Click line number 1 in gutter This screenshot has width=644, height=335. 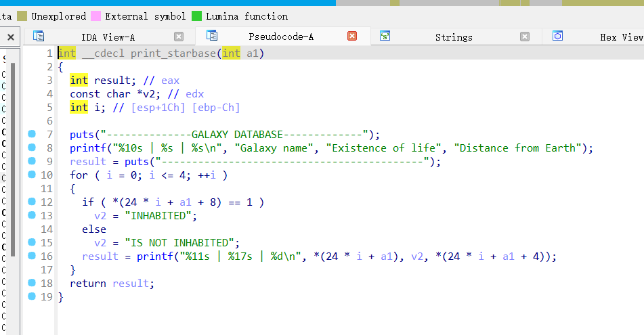click(49, 53)
